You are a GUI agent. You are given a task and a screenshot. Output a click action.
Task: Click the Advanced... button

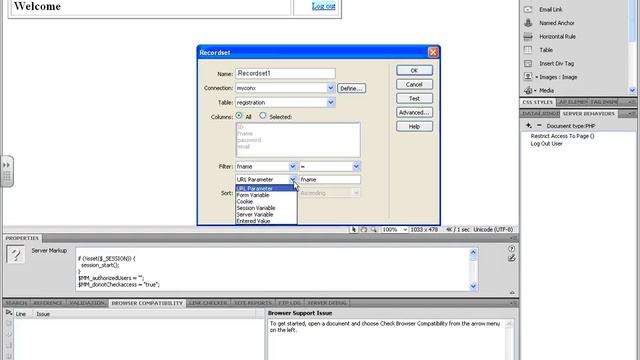[414, 112]
